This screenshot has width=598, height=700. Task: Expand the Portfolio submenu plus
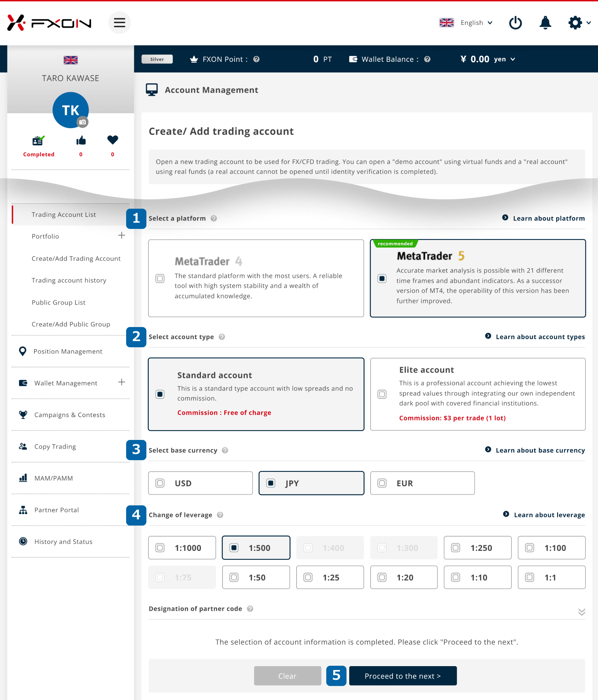click(121, 235)
